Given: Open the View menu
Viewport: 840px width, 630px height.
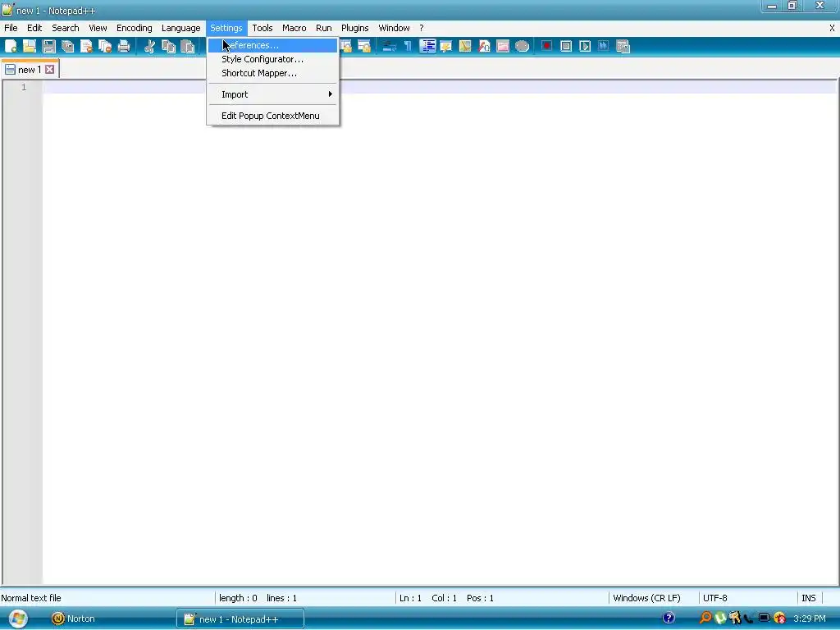Looking at the screenshot, I should click(98, 28).
